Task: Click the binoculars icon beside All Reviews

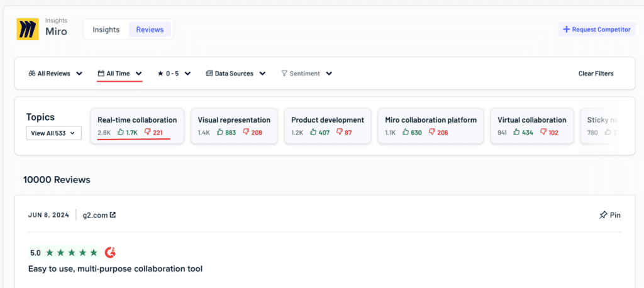Action: [x=32, y=74]
